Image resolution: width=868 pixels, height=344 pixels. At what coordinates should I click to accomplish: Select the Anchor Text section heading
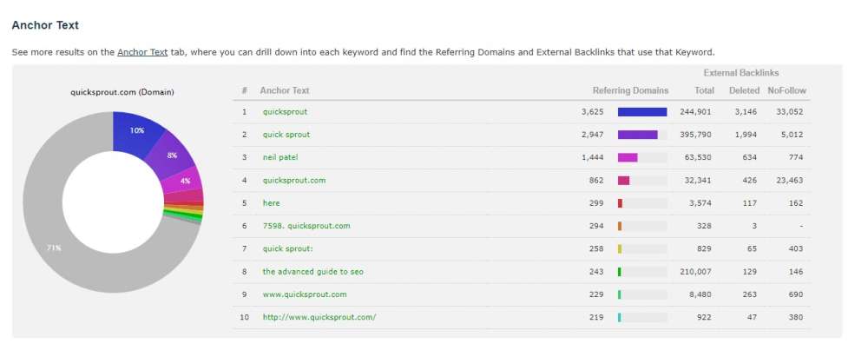[x=45, y=25]
